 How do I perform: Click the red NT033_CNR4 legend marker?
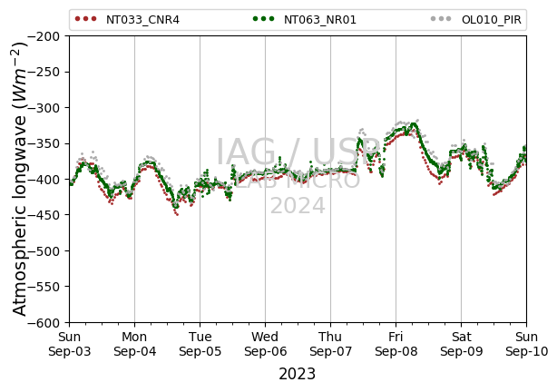coord(85,19)
